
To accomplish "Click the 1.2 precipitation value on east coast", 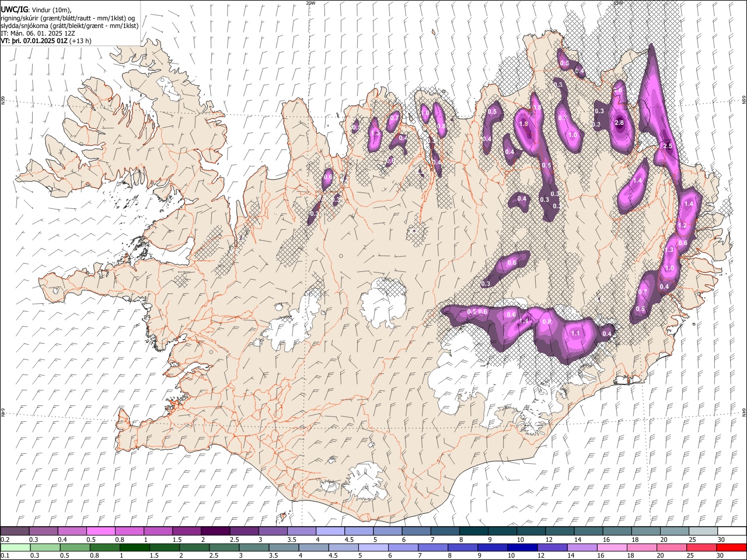I will click(x=681, y=226).
